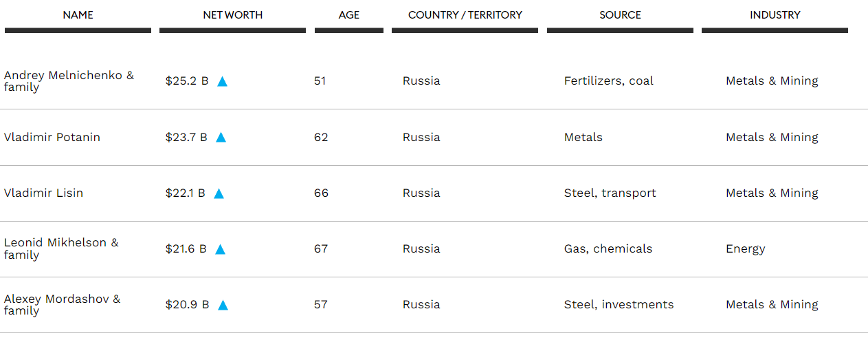Click the up arrow beside $25.2 B
Viewport: 868px width, 340px height.
coord(222,81)
